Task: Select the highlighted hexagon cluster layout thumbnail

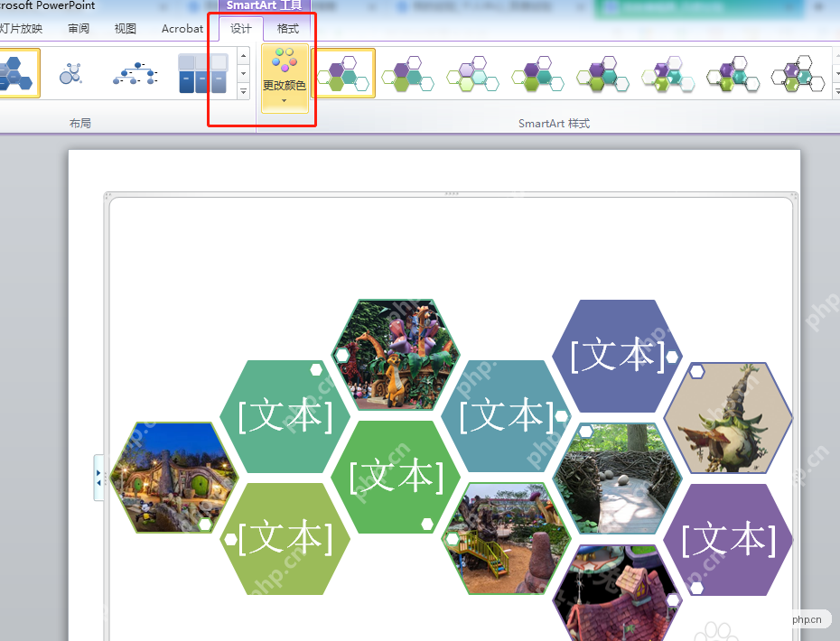Action: pos(19,73)
